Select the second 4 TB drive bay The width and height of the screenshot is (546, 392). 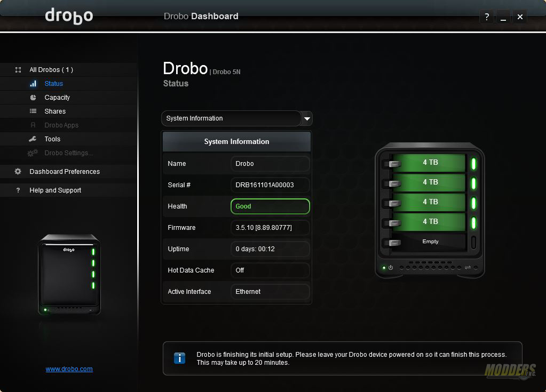point(429,182)
